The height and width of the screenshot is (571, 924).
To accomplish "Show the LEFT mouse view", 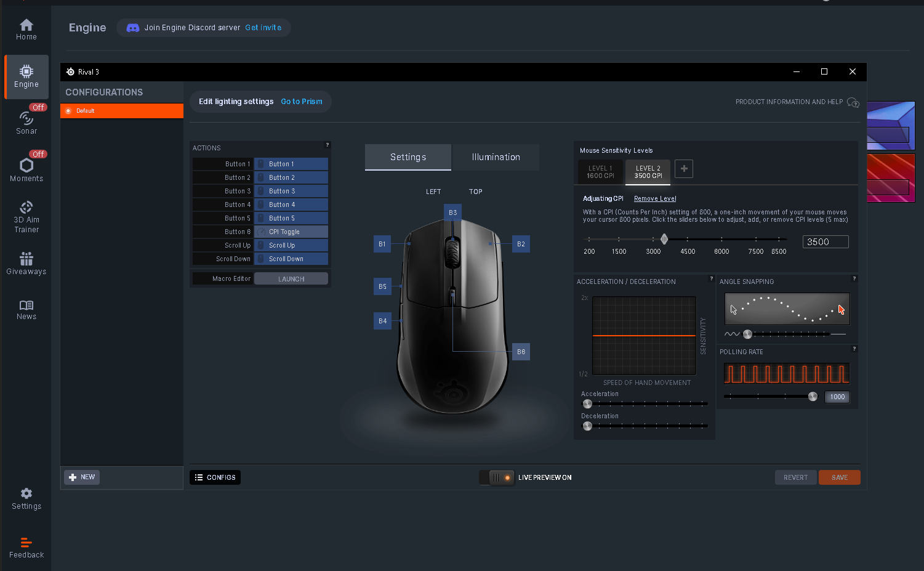I will point(433,192).
